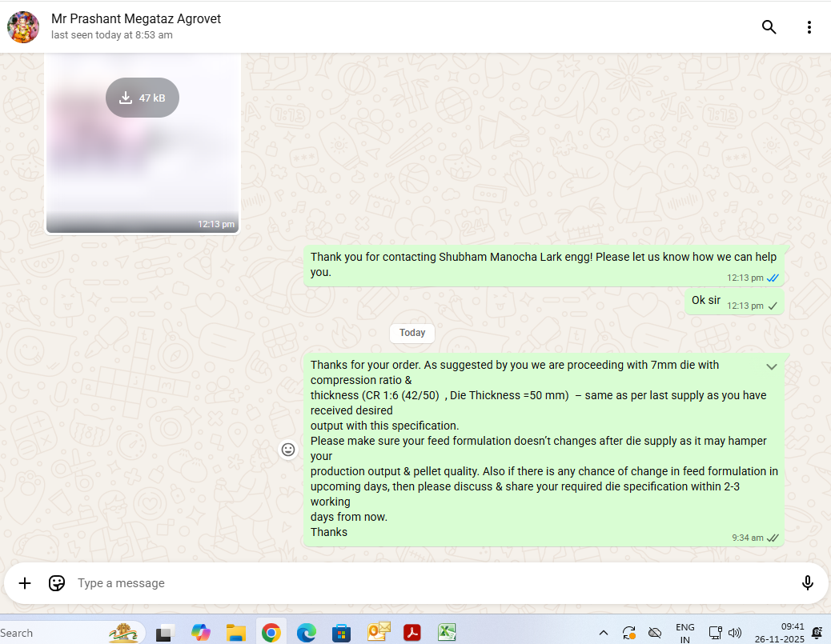Image resolution: width=831 pixels, height=644 pixels.
Task: Expand message options chevron on order message
Action: (x=772, y=366)
